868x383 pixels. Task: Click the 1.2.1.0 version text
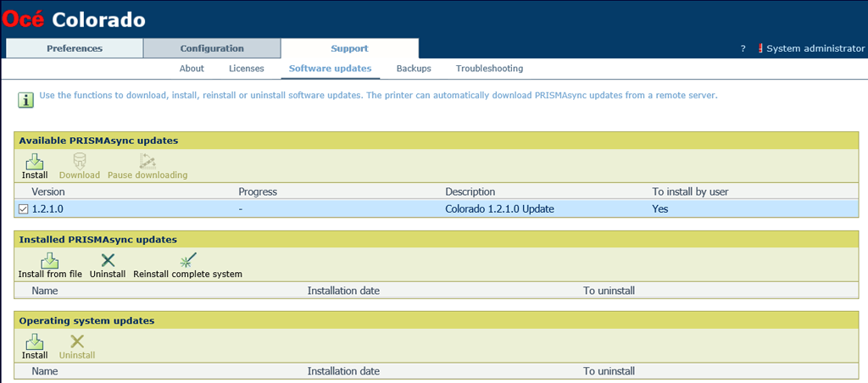47,209
